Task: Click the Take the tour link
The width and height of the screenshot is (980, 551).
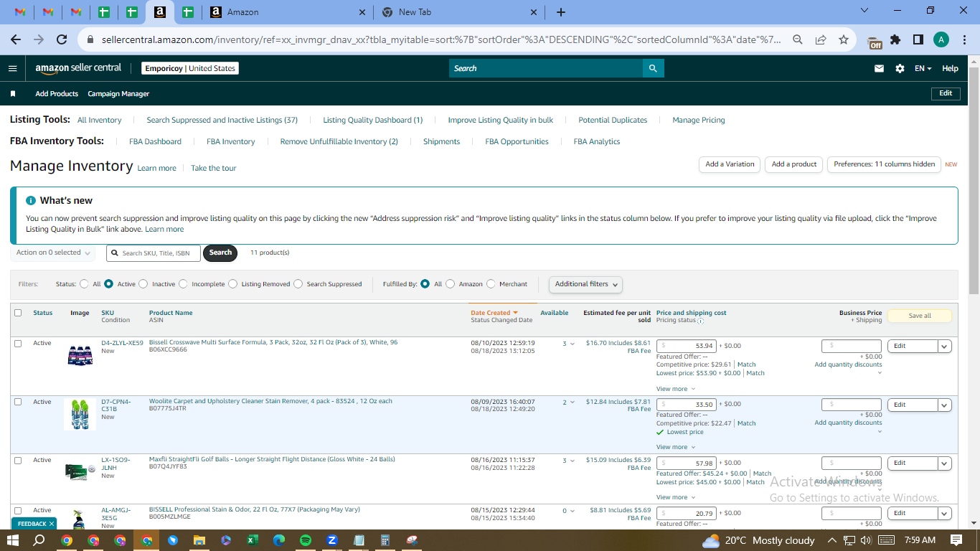Action: (213, 168)
